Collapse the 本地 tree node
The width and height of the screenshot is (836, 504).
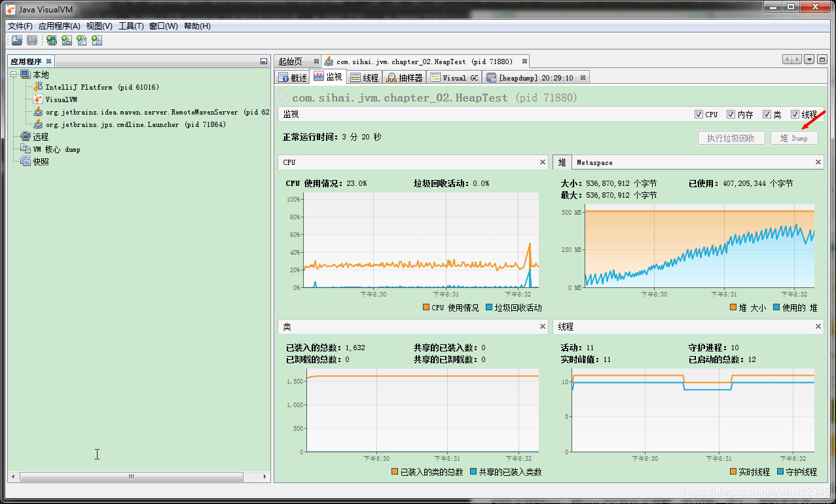coord(14,75)
